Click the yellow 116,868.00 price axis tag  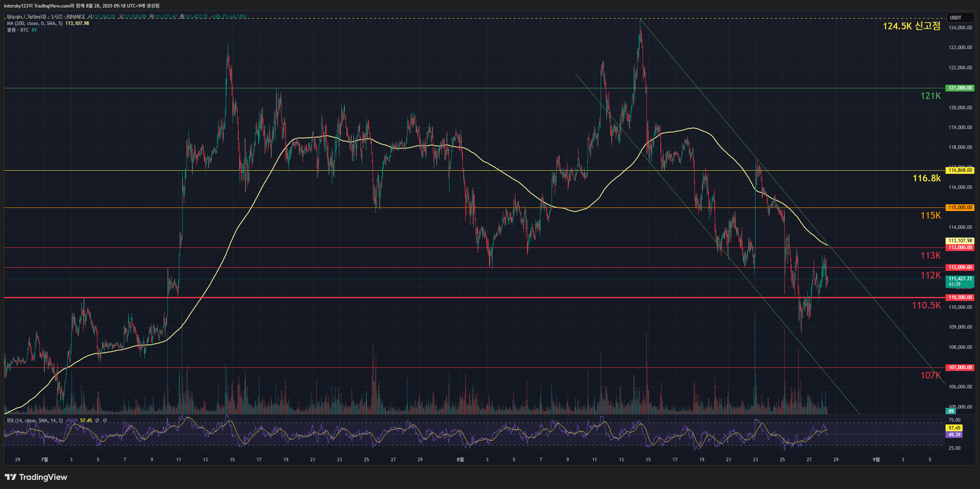pos(960,170)
